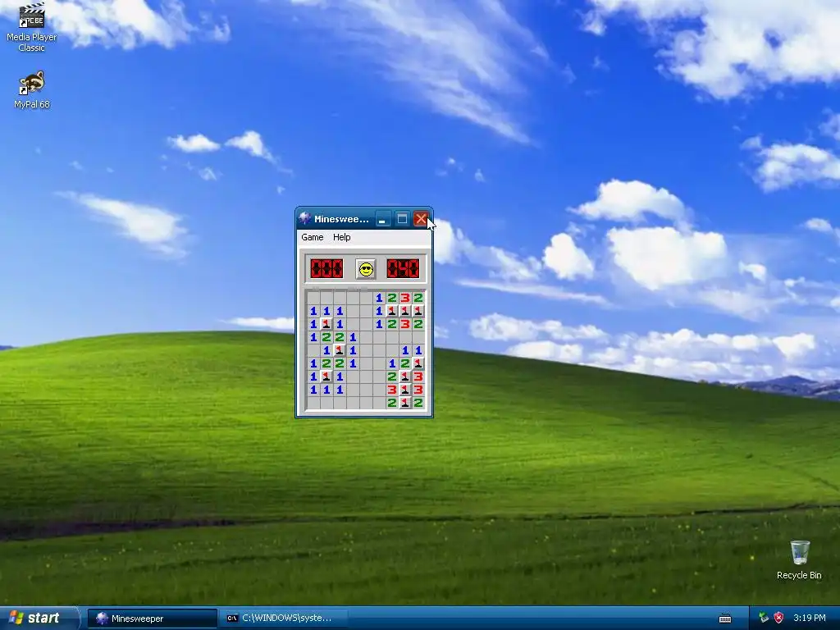Click the upper-left flag ringed by 1s
This screenshot has height=630, width=840.
(x=326, y=323)
